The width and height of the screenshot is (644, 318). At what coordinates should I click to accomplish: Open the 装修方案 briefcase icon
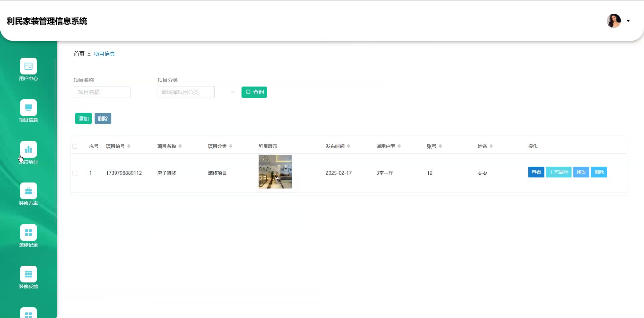(29, 191)
